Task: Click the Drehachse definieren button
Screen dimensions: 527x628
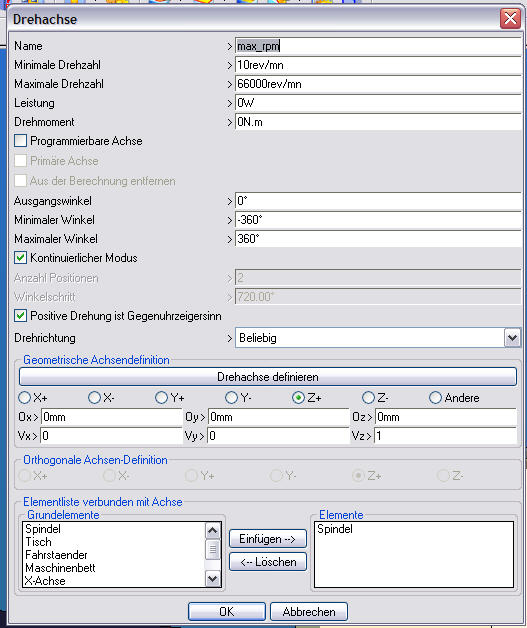Action: coord(268,377)
